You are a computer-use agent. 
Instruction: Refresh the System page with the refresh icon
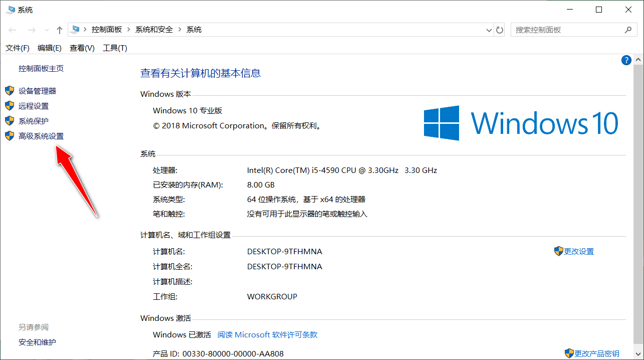coord(500,30)
